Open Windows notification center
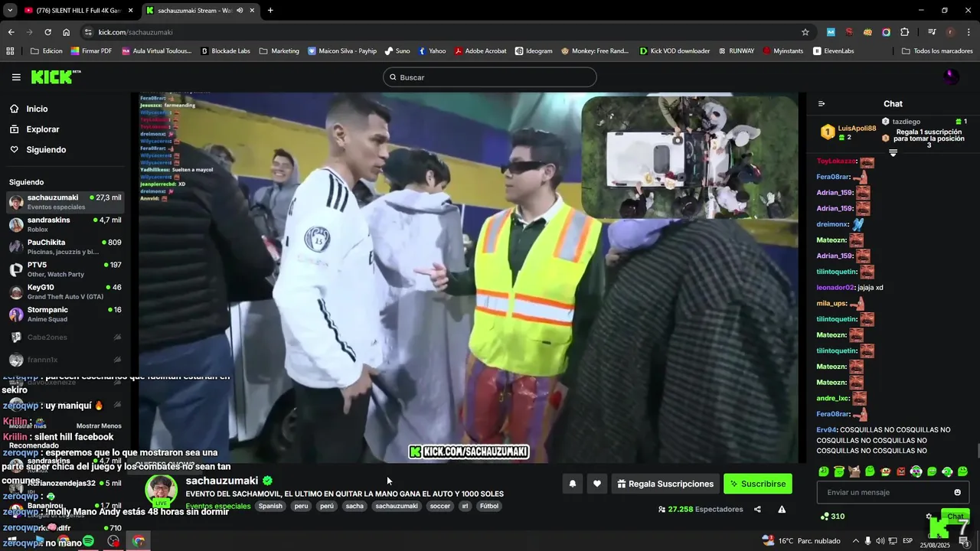This screenshot has width=980, height=551. [964, 541]
